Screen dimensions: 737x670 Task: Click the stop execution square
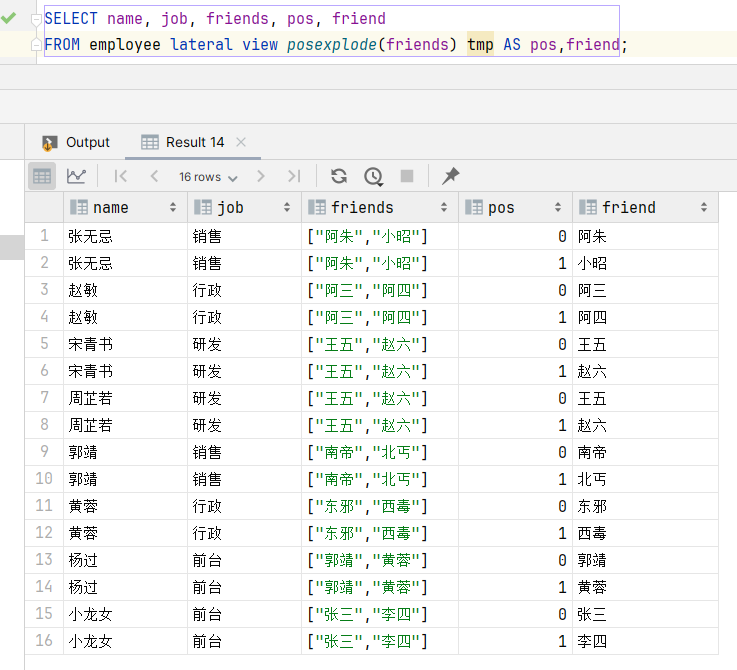click(x=407, y=176)
